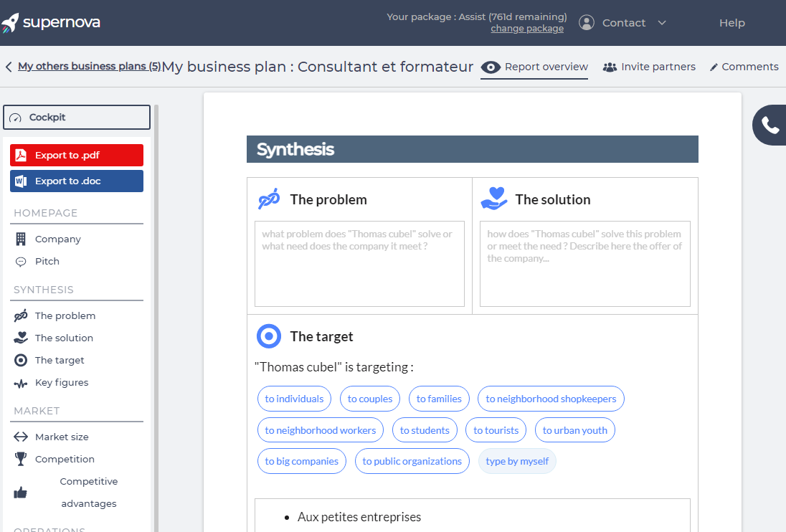Click into The problem text field
The width and height of the screenshot is (786, 532).
(359, 264)
